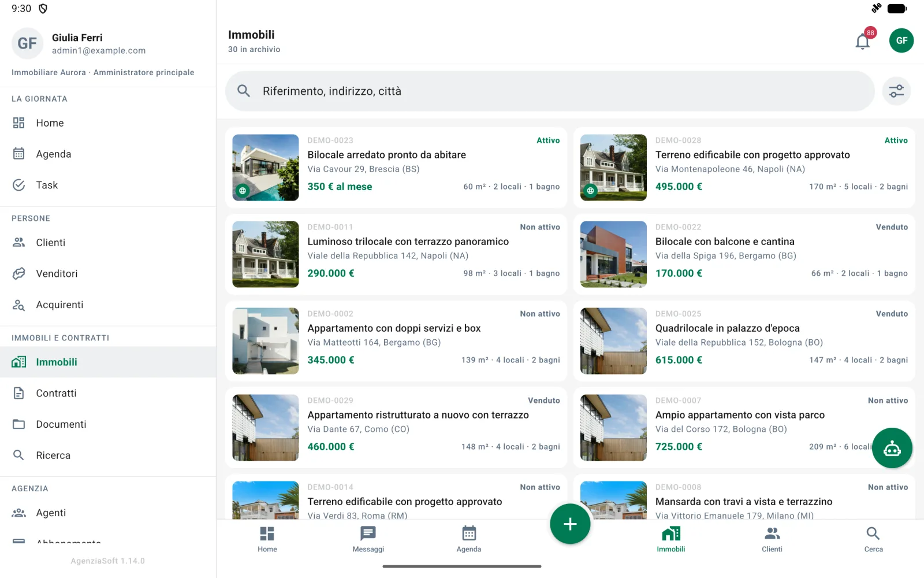Open listing Appartamento ristrutturato a nuovo con terrazzo

(x=396, y=428)
